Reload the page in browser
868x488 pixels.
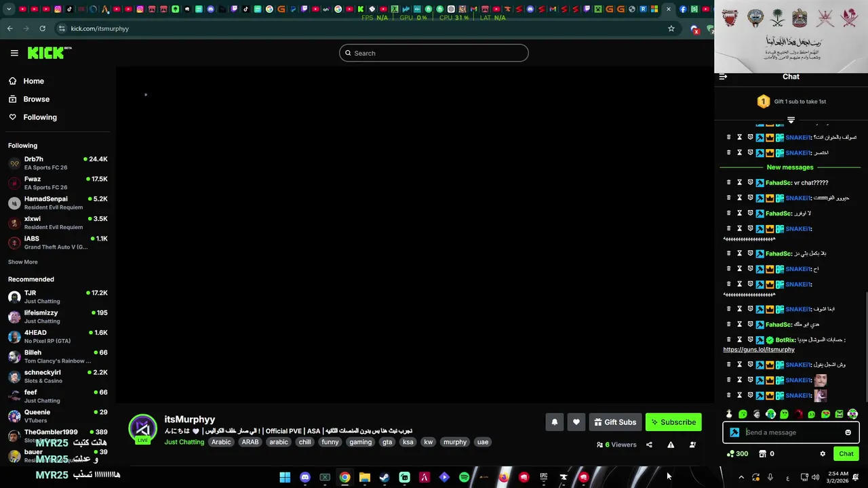(x=42, y=28)
